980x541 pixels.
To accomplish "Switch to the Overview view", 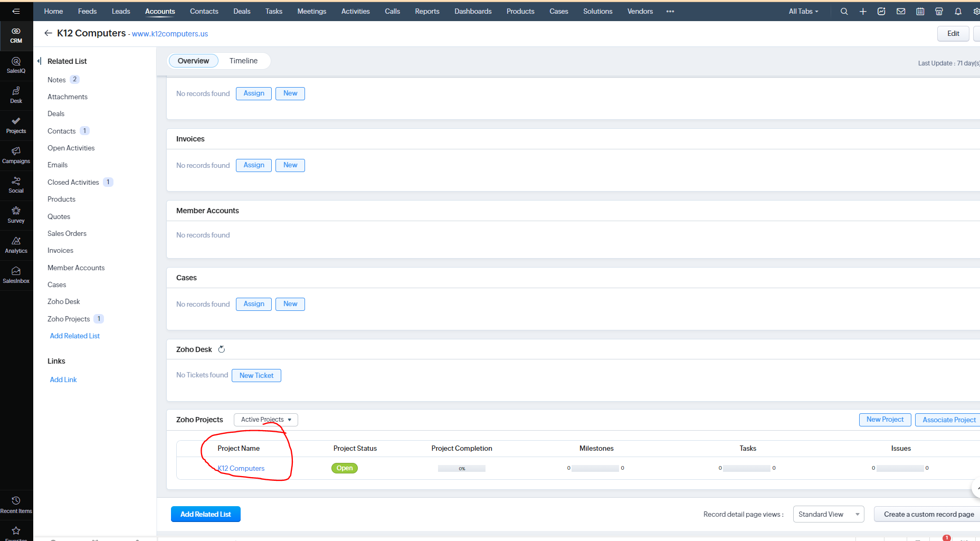I will pyautogui.click(x=193, y=61).
